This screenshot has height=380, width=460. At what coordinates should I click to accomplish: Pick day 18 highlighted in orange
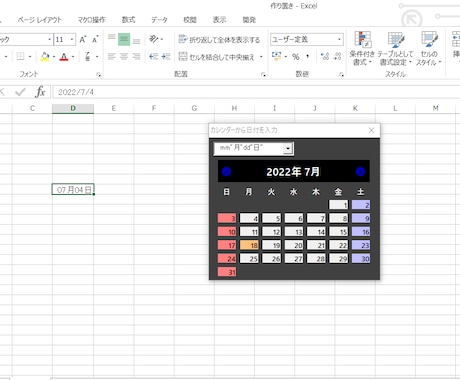click(x=249, y=245)
